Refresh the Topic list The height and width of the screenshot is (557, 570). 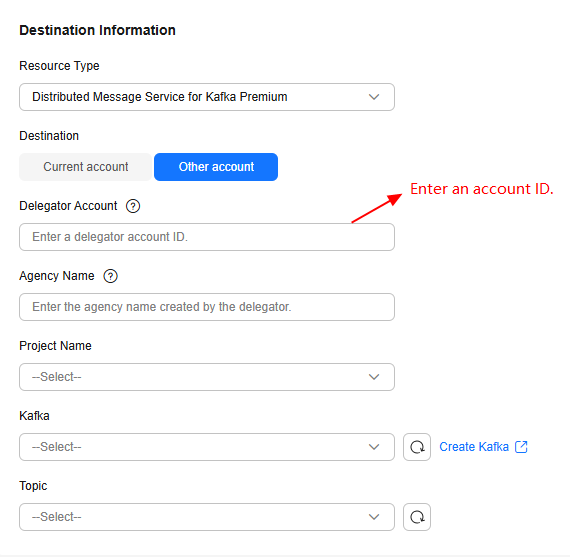417,517
